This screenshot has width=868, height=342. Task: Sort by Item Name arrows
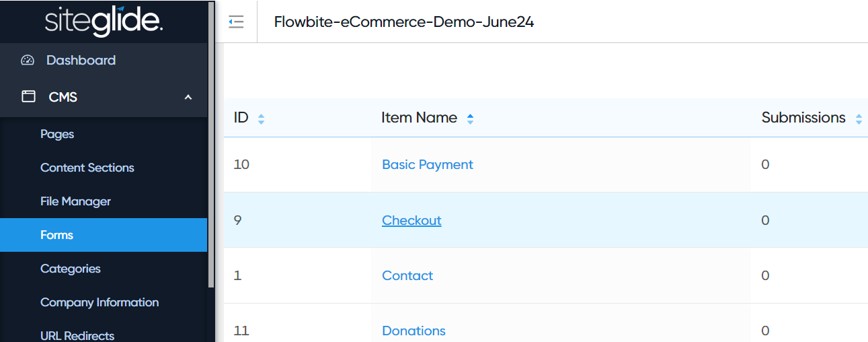coord(470,119)
